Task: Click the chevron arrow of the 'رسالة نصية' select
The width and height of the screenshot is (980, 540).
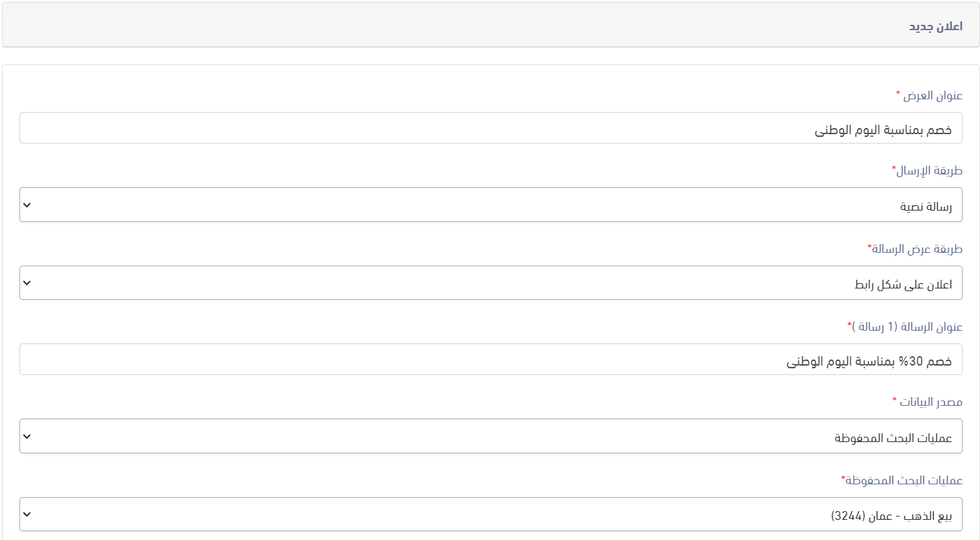Action: (27, 205)
